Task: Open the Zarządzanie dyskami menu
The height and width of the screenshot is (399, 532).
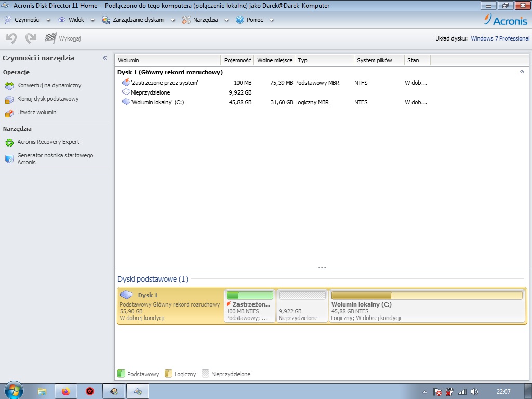Action: [x=138, y=20]
